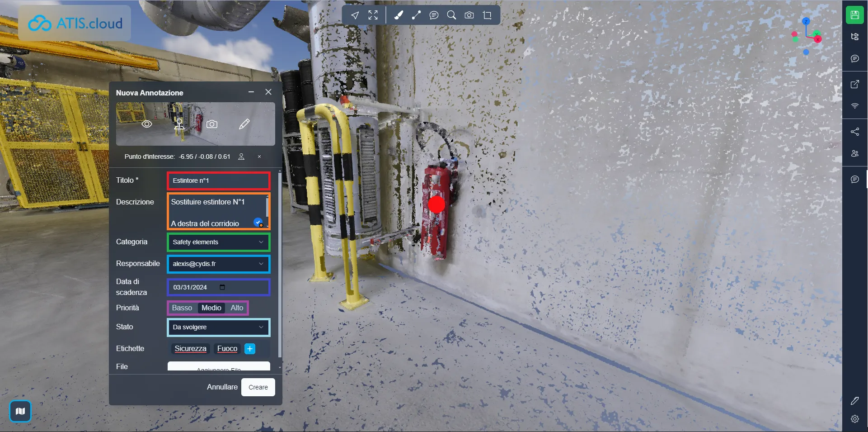Viewport: 868px width, 432px height.
Task: Click the wifi signal icon in sidebar
Action: point(854,106)
